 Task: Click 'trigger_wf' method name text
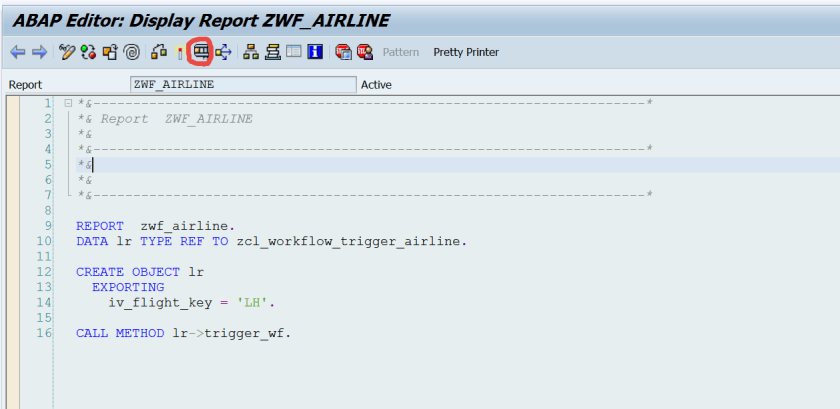(x=245, y=333)
